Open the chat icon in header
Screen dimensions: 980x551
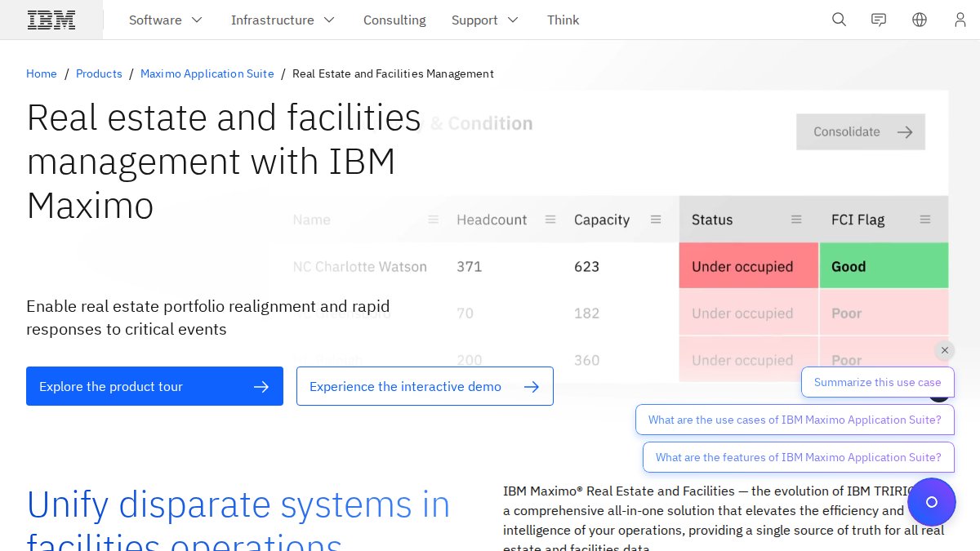879,20
